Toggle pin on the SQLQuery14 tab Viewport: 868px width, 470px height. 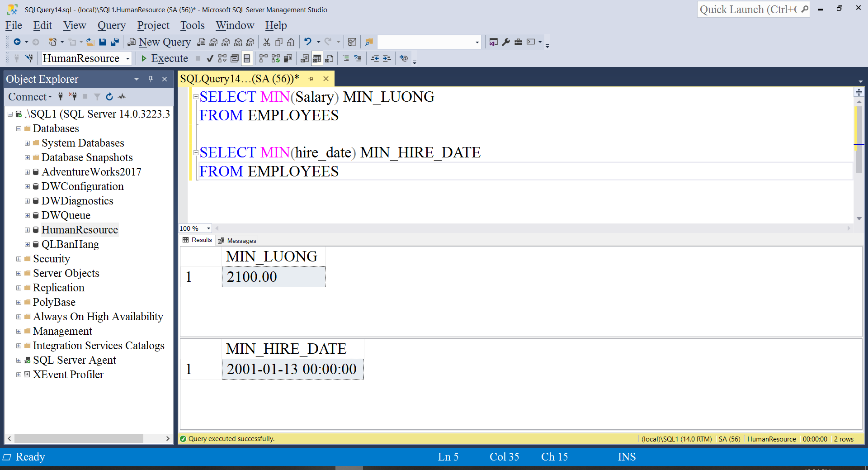click(x=311, y=79)
